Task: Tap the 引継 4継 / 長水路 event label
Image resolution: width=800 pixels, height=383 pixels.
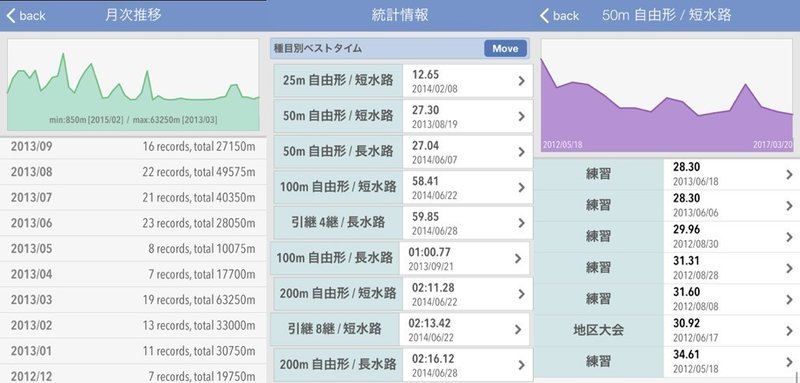Action: [x=338, y=223]
